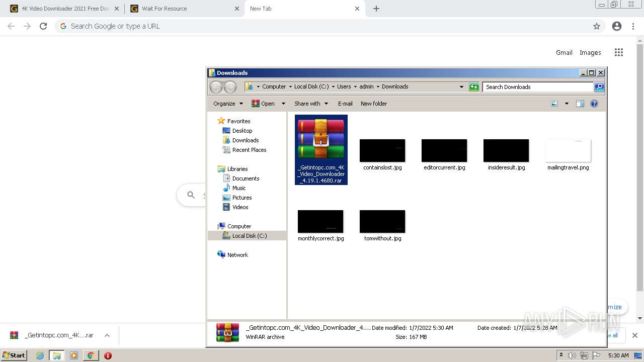Refresh the Downloads folder view

[x=474, y=87]
